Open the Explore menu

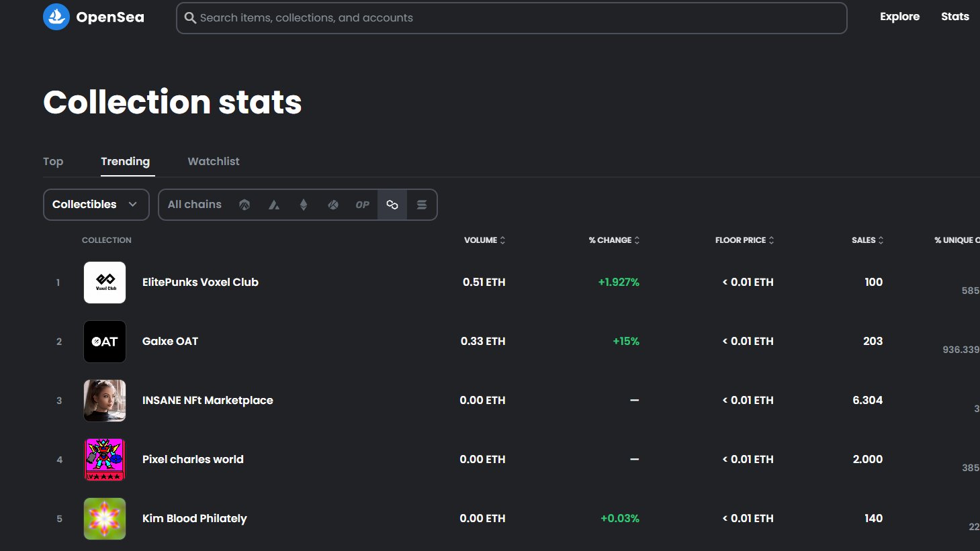pos(899,17)
